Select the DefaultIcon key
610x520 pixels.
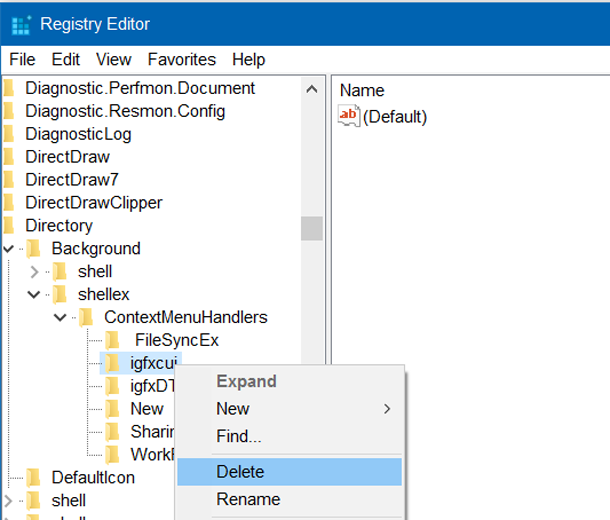(93, 478)
